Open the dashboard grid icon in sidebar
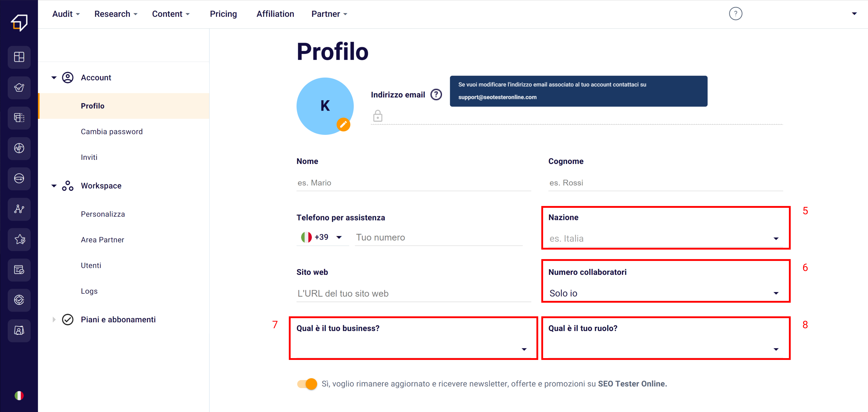The width and height of the screenshot is (868, 412). click(x=19, y=57)
